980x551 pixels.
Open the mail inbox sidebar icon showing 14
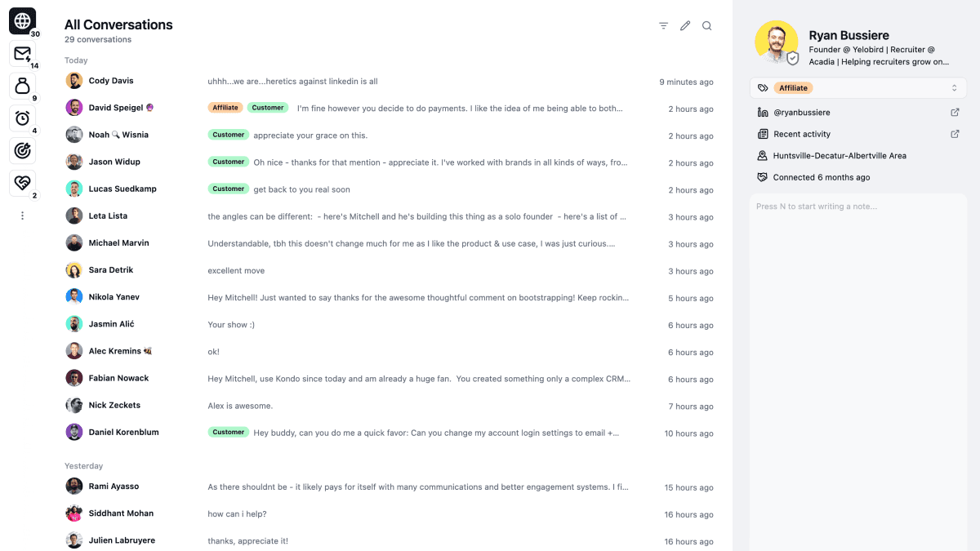(22, 53)
